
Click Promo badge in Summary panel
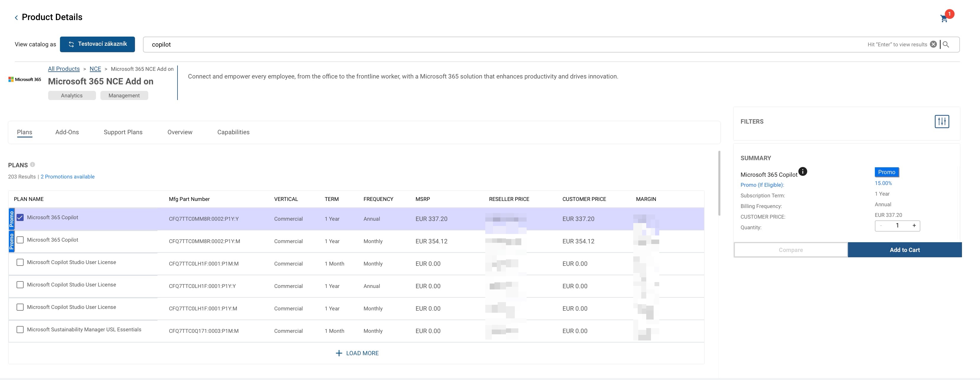pyautogui.click(x=886, y=172)
